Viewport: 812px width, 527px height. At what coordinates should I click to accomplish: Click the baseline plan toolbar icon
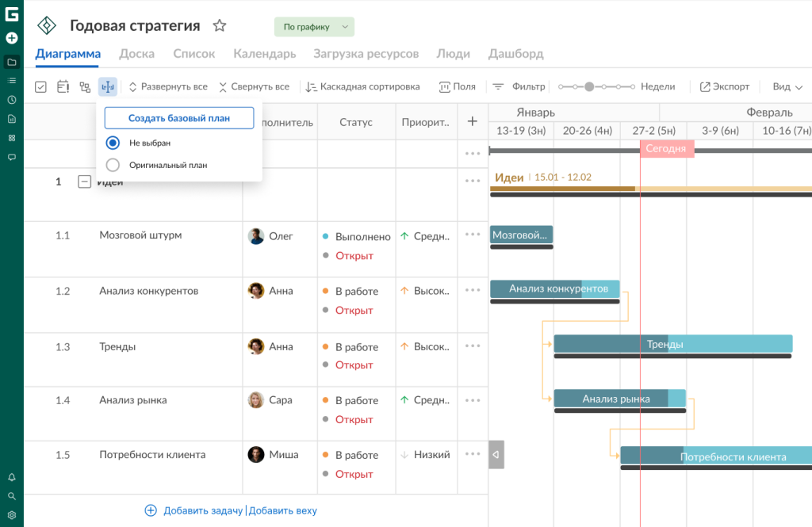coord(107,87)
